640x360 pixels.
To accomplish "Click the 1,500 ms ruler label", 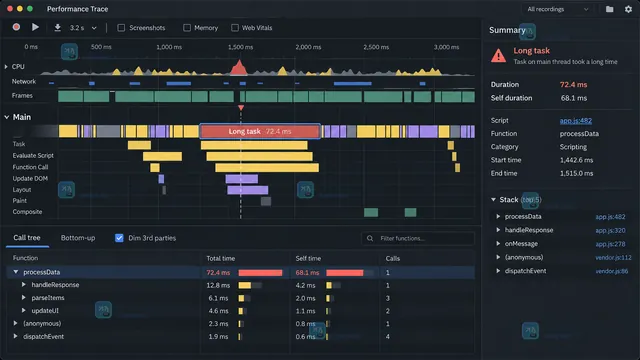I will coord(240,47).
